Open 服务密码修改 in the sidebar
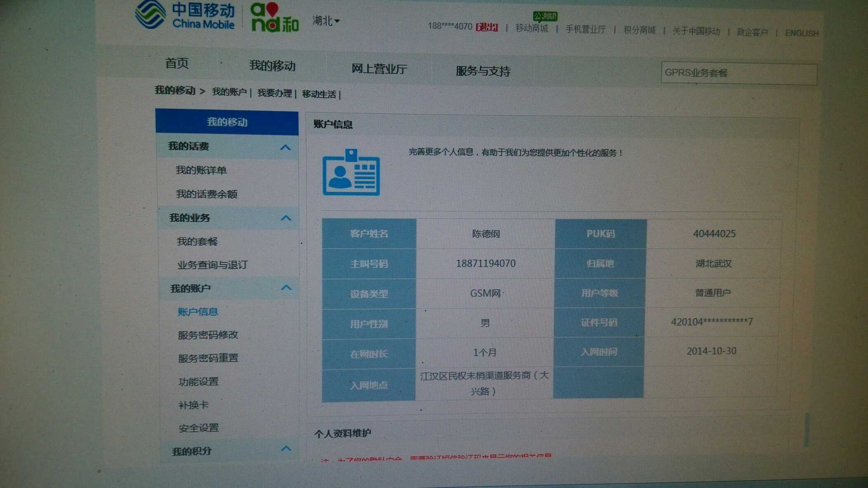868x488 pixels. point(208,335)
